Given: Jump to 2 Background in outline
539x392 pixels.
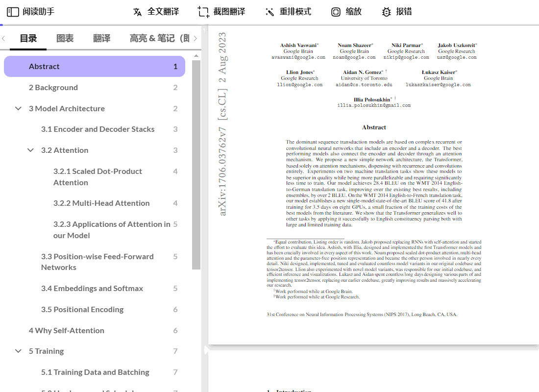Looking at the screenshot, I should [53, 87].
